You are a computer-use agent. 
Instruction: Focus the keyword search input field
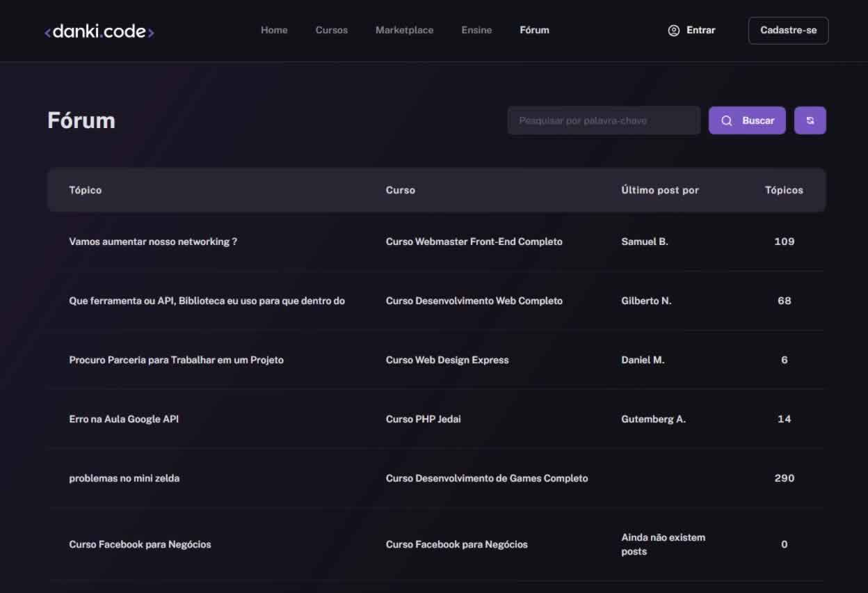603,120
